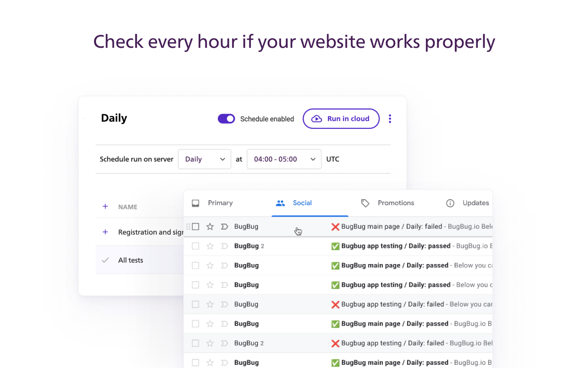
Task: Select the All tests row
Action: (x=131, y=260)
